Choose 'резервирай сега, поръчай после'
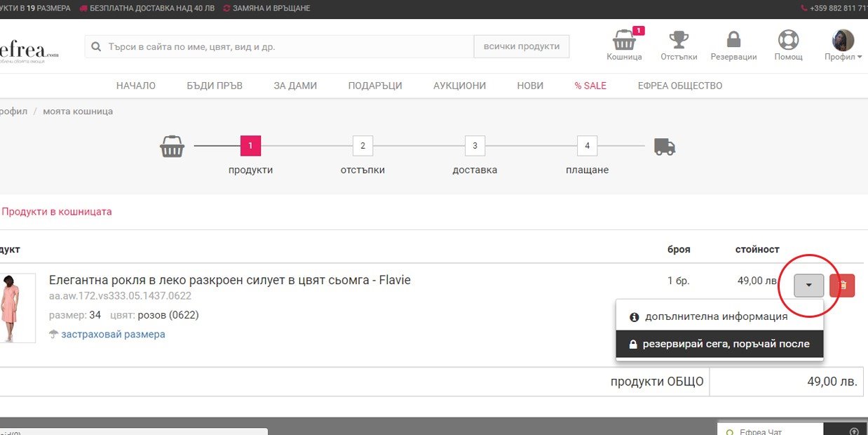 click(x=719, y=344)
